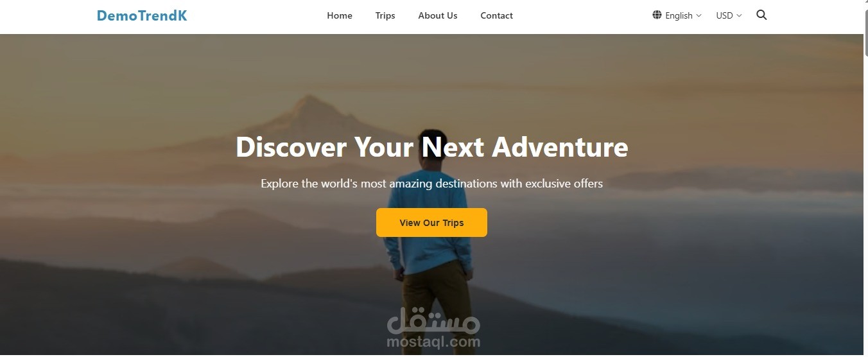Click the globe language icon

pos(657,15)
